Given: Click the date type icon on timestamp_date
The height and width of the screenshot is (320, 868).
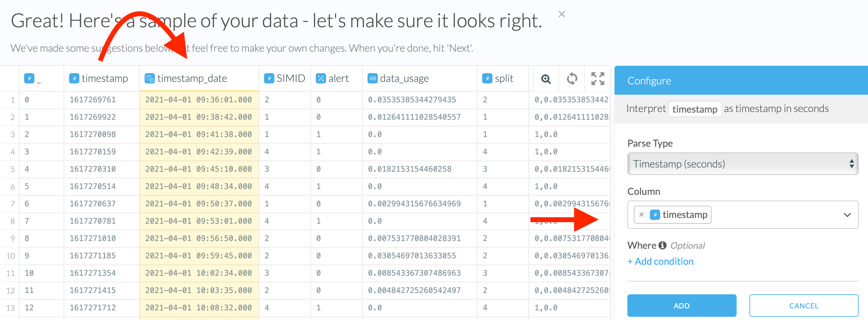Looking at the screenshot, I should 149,78.
